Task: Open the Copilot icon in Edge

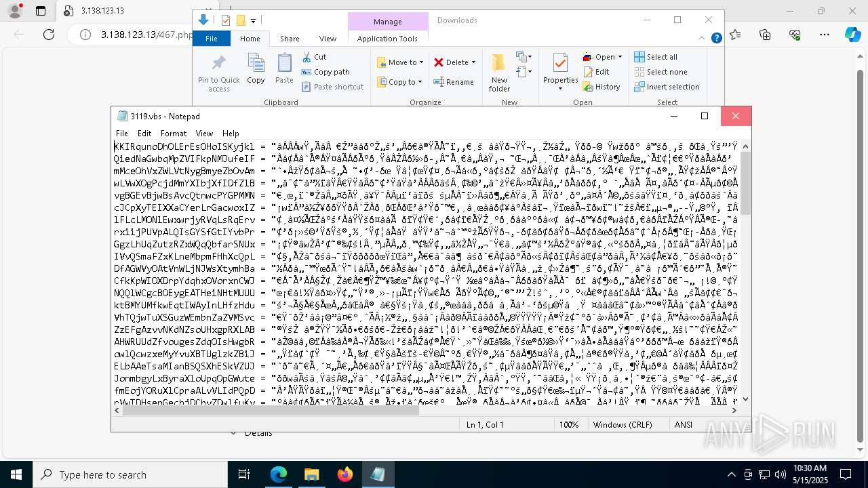Action: pos(852,35)
